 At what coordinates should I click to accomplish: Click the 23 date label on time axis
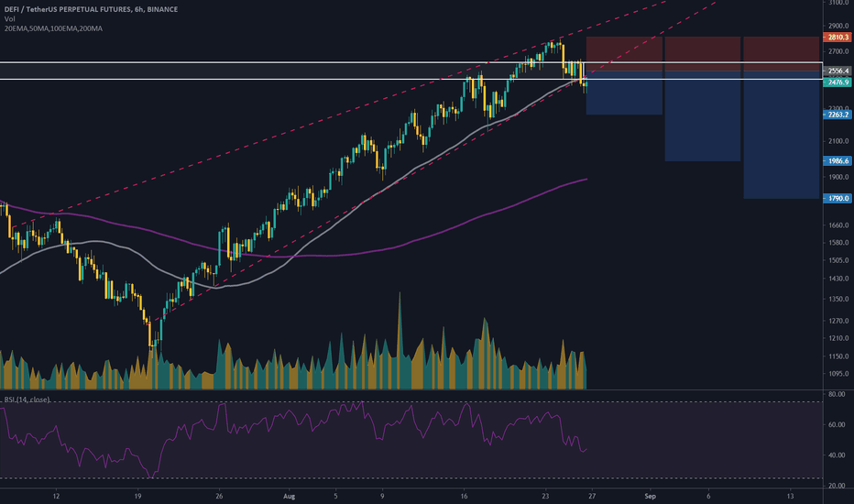(x=545, y=497)
